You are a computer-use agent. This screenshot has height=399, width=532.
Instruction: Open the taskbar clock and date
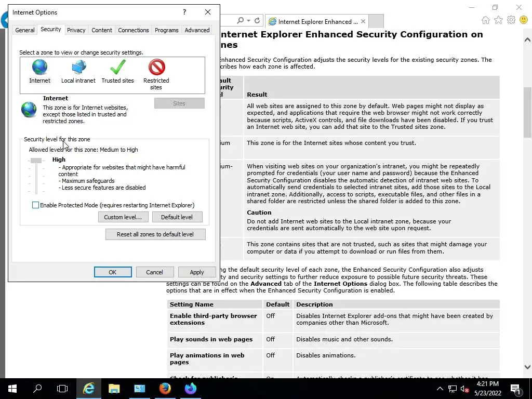pos(487,389)
